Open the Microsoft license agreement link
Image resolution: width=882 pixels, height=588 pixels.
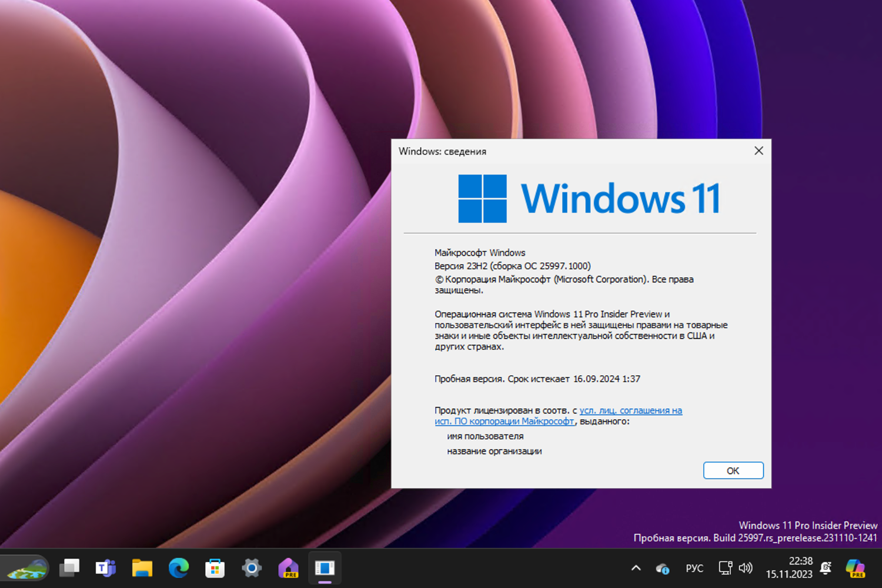click(x=631, y=410)
